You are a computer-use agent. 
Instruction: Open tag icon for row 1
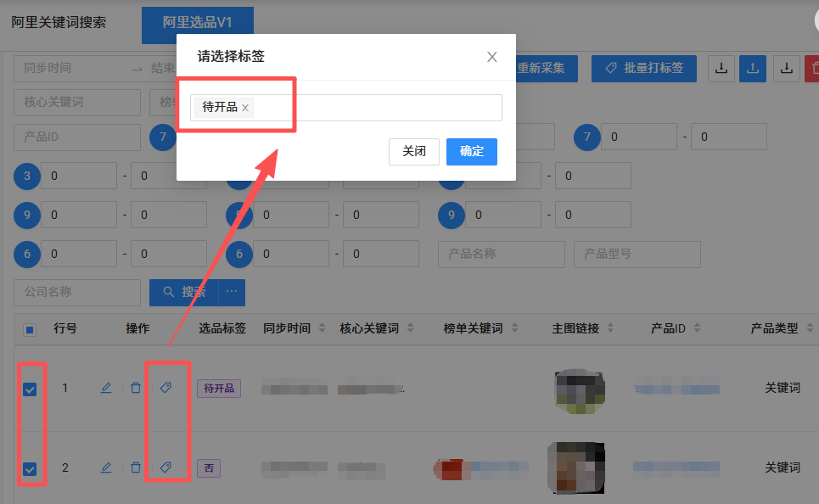[x=165, y=388]
